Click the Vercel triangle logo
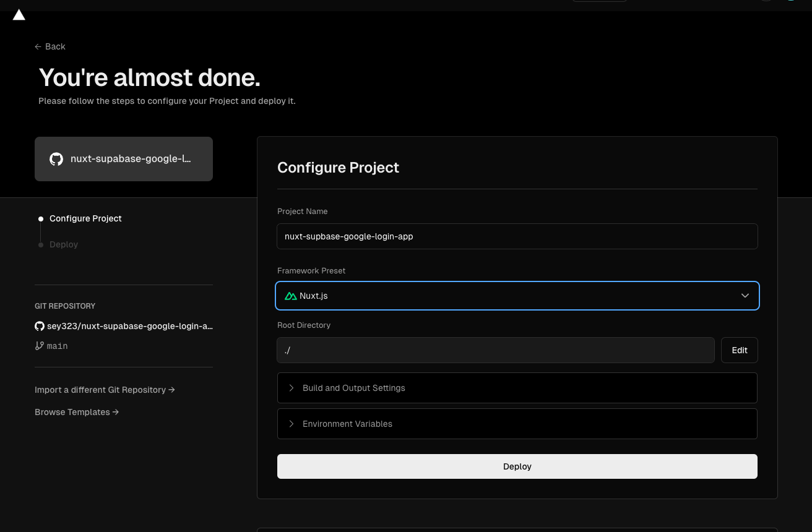The width and height of the screenshot is (812, 532). point(19,14)
